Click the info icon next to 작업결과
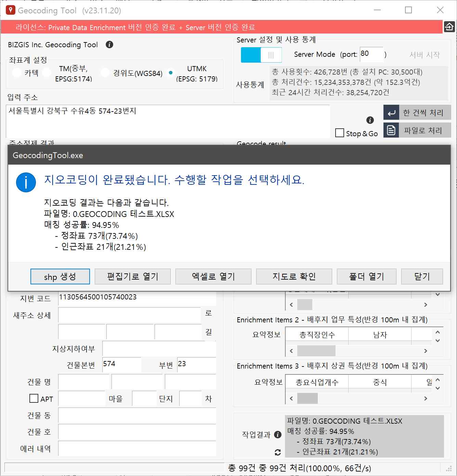The width and height of the screenshot is (457, 476). point(278,435)
